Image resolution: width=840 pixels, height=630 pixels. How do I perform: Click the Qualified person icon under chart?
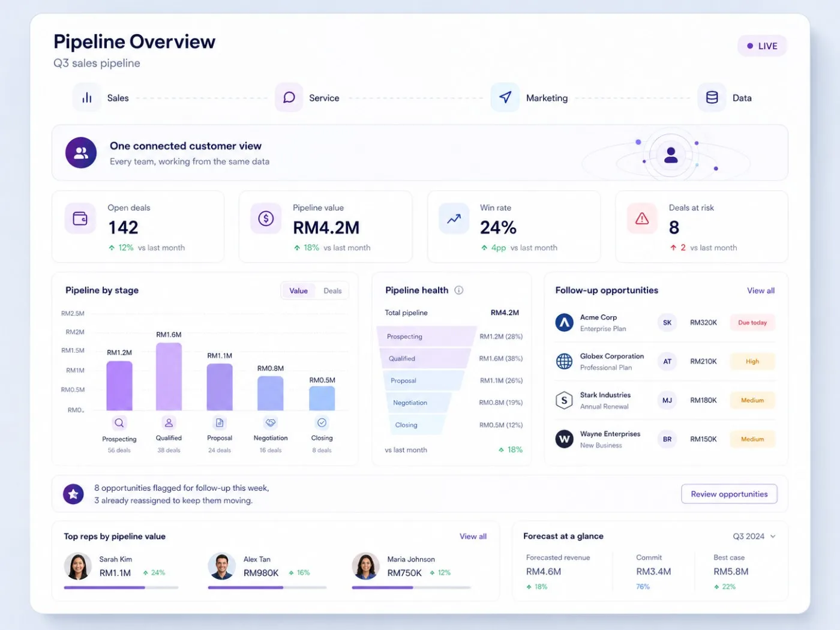pos(169,423)
